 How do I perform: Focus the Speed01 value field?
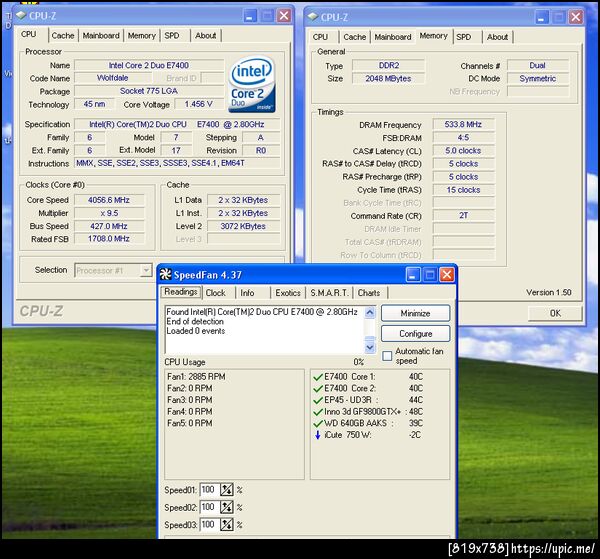click(210, 490)
